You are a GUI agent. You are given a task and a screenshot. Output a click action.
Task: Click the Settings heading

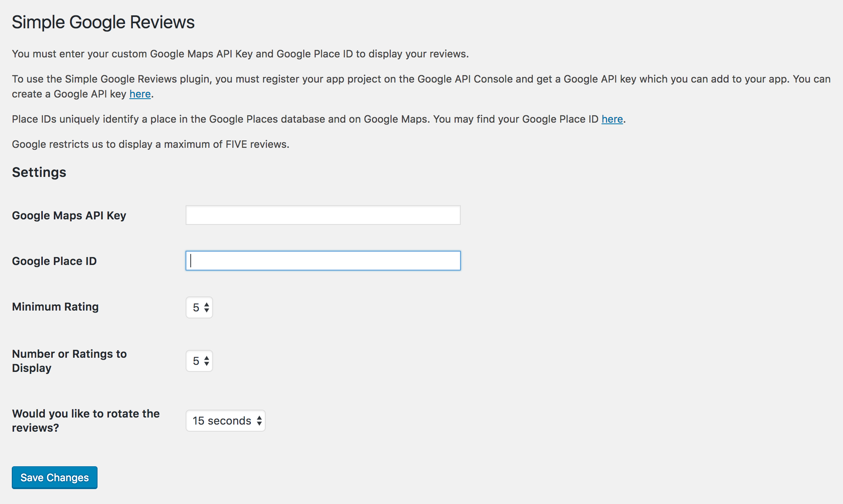point(39,172)
